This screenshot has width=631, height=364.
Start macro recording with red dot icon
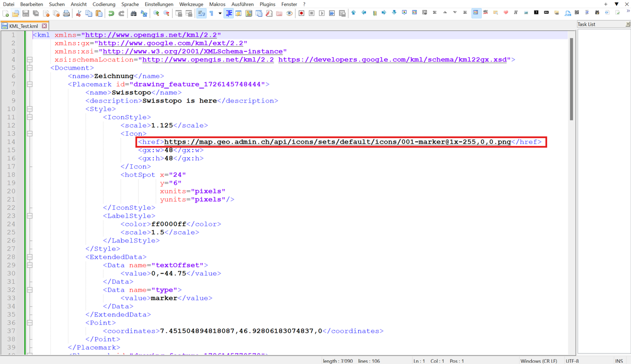(301, 13)
